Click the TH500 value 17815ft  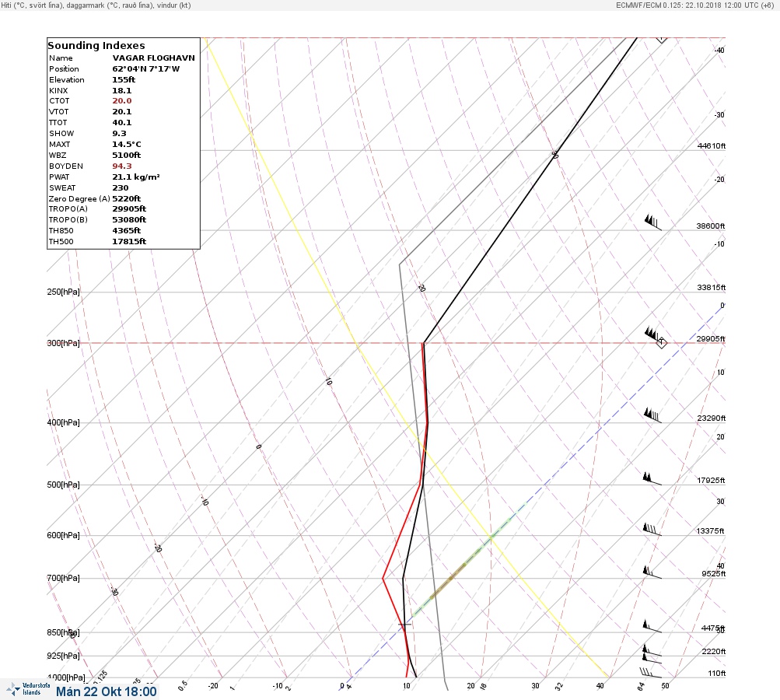tap(129, 241)
